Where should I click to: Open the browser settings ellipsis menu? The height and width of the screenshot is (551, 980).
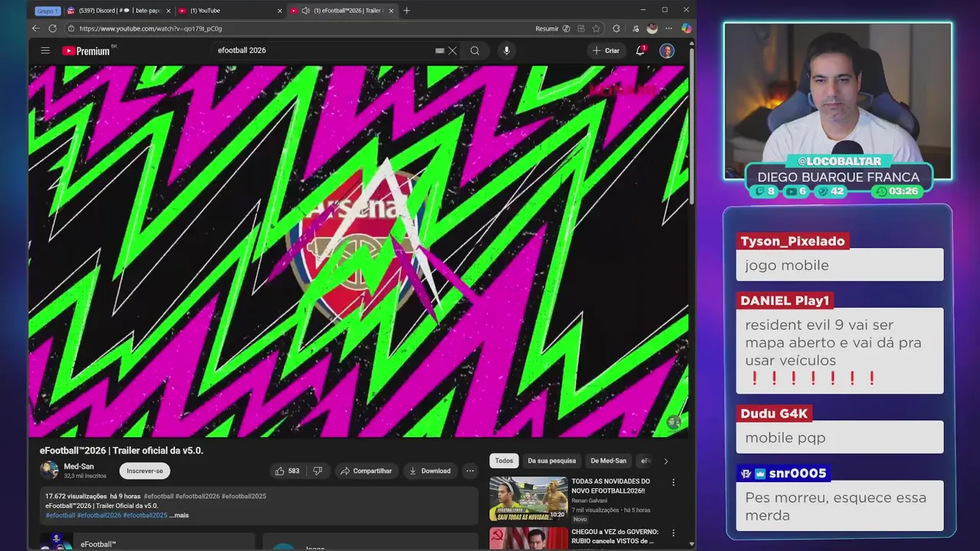[x=669, y=28]
